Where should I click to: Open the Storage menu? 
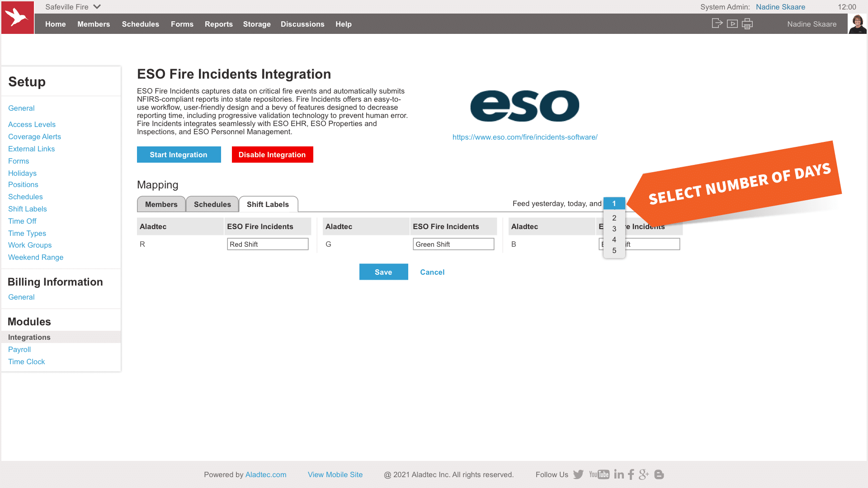pos(257,24)
